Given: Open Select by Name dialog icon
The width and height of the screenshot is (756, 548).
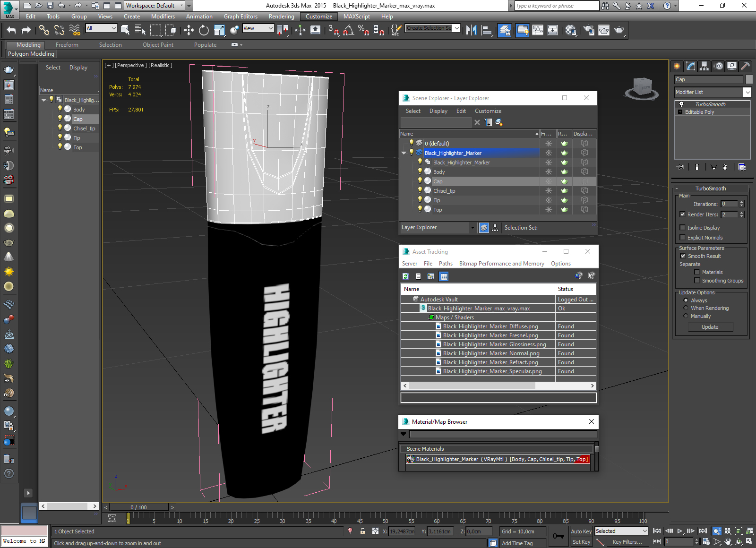Looking at the screenshot, I should (x=140, y=30).
